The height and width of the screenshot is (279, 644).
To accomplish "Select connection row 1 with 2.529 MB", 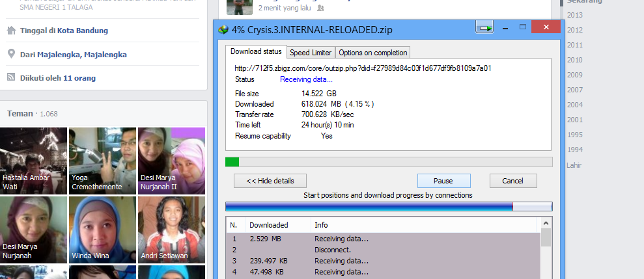I will (383, 239).
